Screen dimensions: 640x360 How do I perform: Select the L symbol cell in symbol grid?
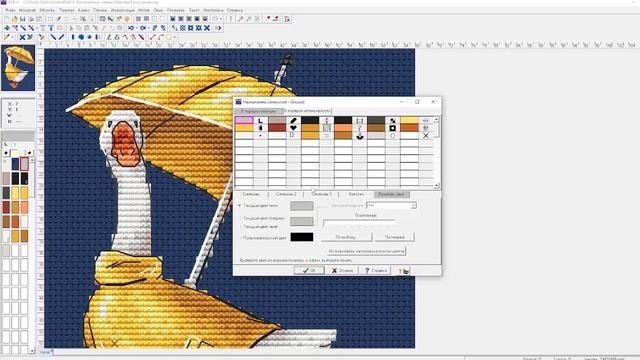pos(260,120)
